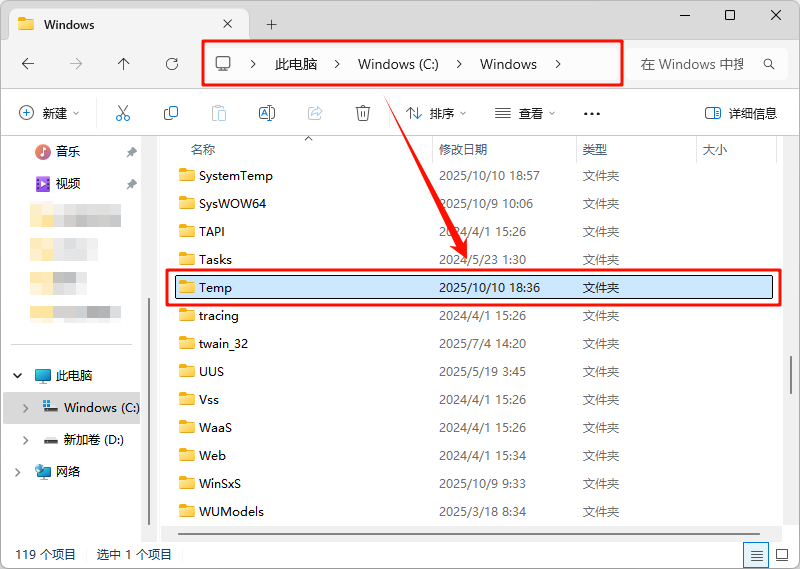
Task: Sort by the 修改日期 column header
Action: point(463,149)
